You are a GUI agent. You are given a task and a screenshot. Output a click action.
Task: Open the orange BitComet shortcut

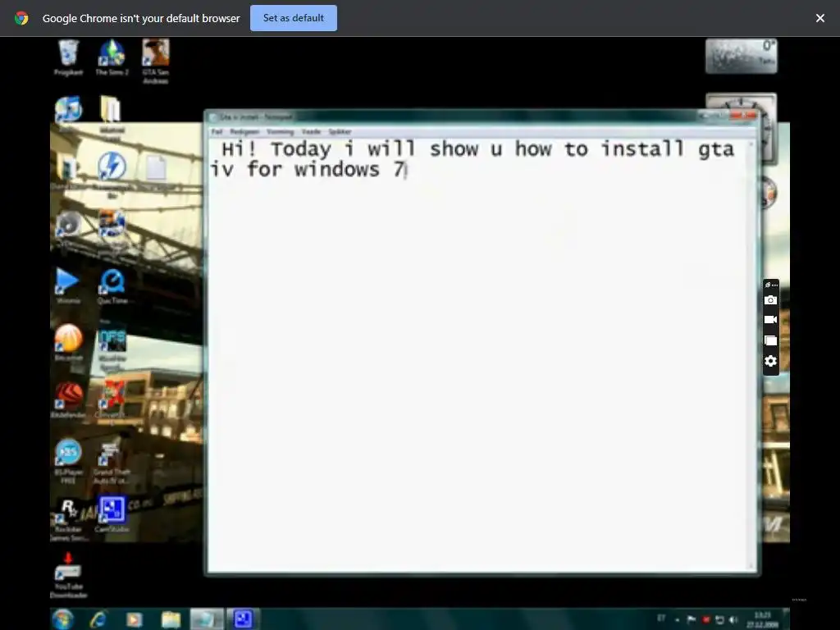(x=69, y=342)
